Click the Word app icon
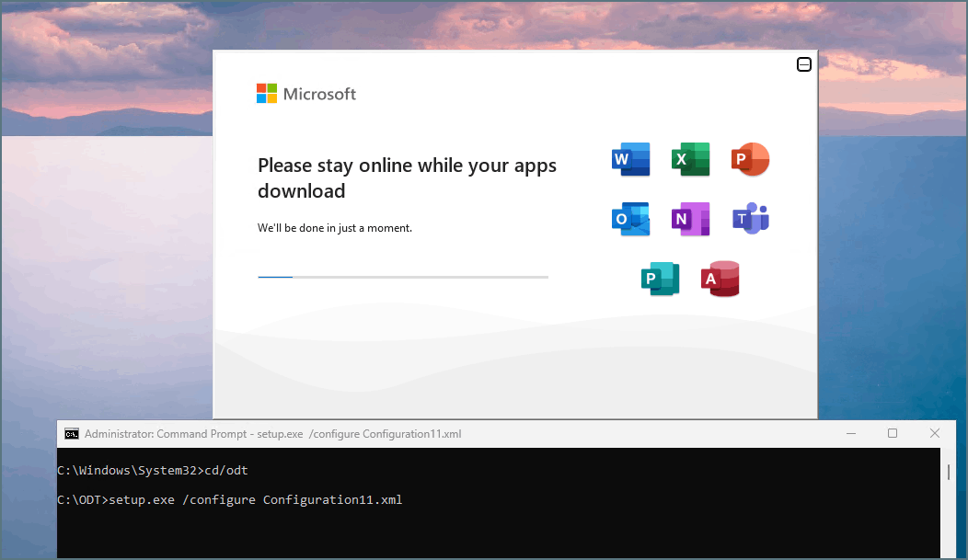 [630, 159]
